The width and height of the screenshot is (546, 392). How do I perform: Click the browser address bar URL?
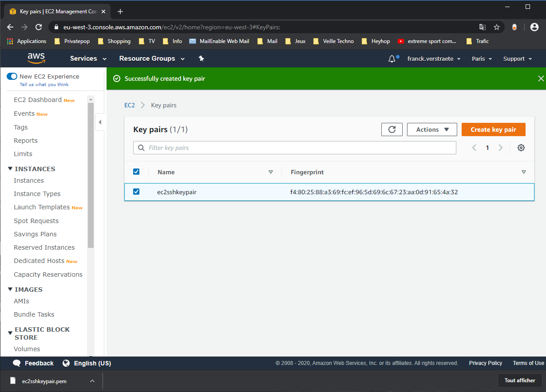[172, 27]
